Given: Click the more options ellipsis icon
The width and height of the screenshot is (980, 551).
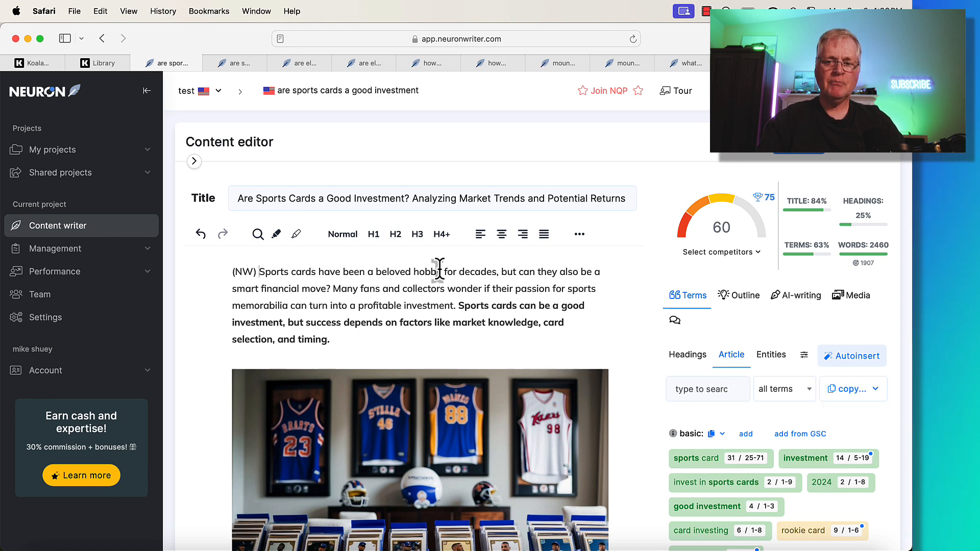Looking at the screenshot, I should 579,234.
